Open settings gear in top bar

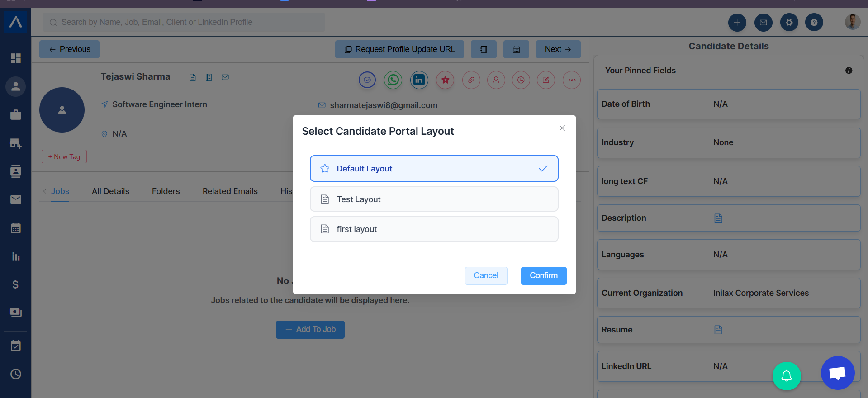pos(789,22)
